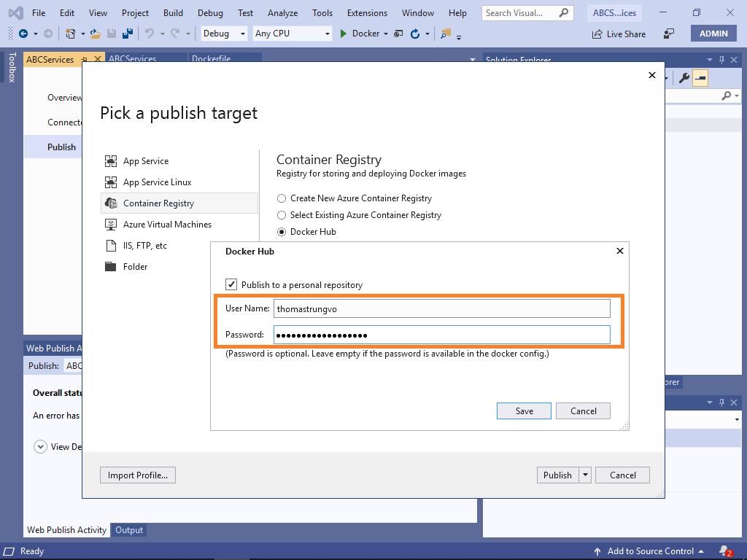
Task: Switch to the Output tab
Action: (128, 530)
